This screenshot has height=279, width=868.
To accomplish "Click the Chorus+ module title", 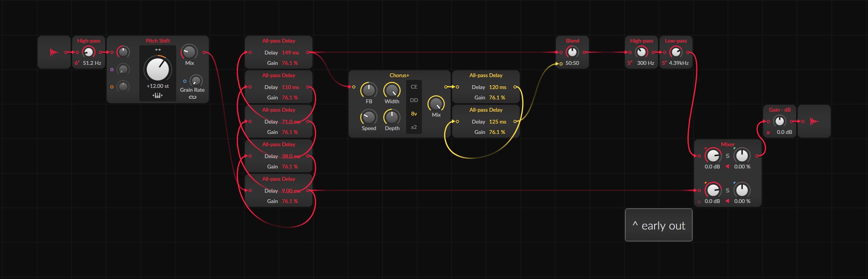I will pos(399,75).
